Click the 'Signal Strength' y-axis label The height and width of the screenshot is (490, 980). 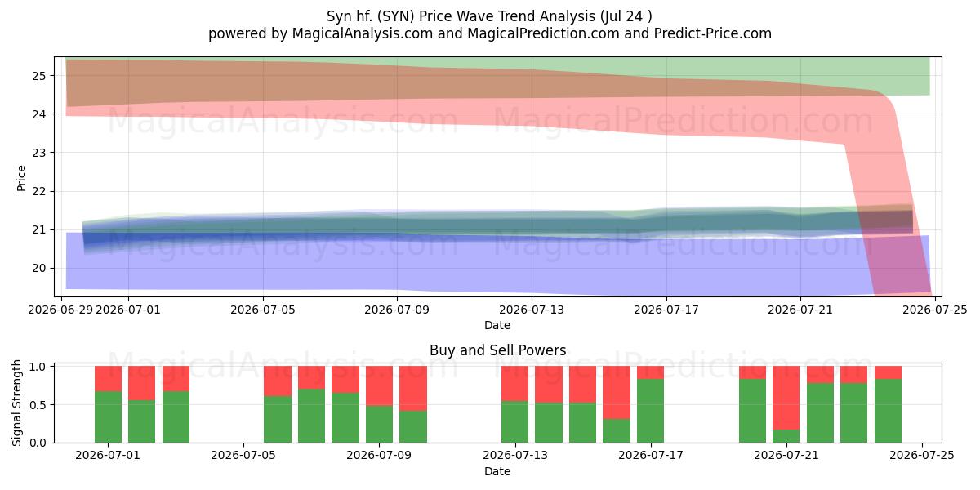coord(18,403)
